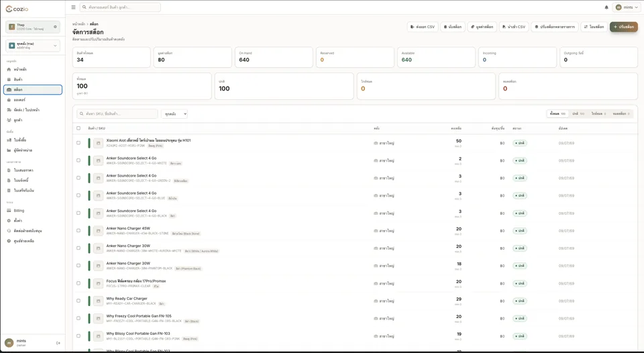Open ติดต่อฝ่ายสนับสนุน support icon in sidebar

coord(9,231)
